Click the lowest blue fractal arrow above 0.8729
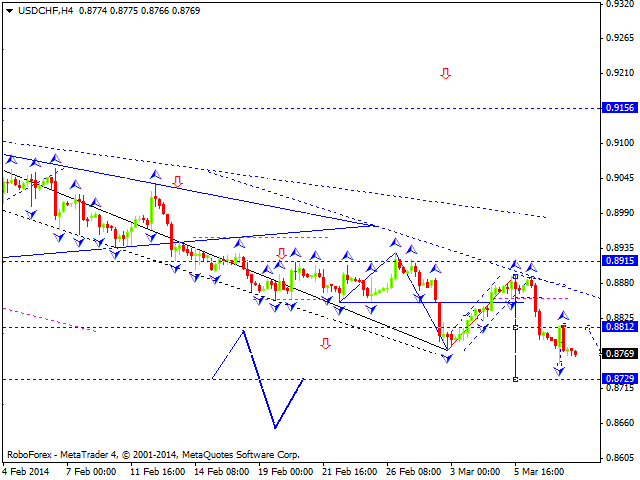Image resolution: width=640 pixels, height=480 pixels. point(560,371)
